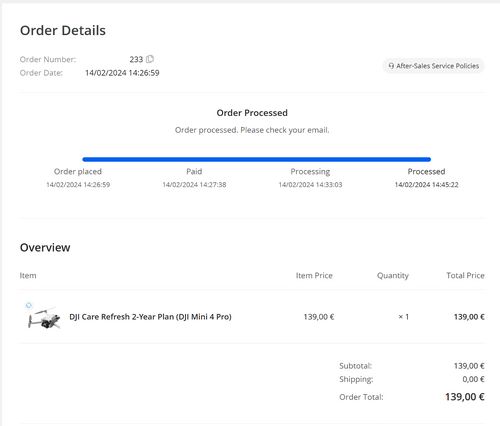Click the order number 233
The width and height of the screenshot is (500, 426).
pos(136,59)
